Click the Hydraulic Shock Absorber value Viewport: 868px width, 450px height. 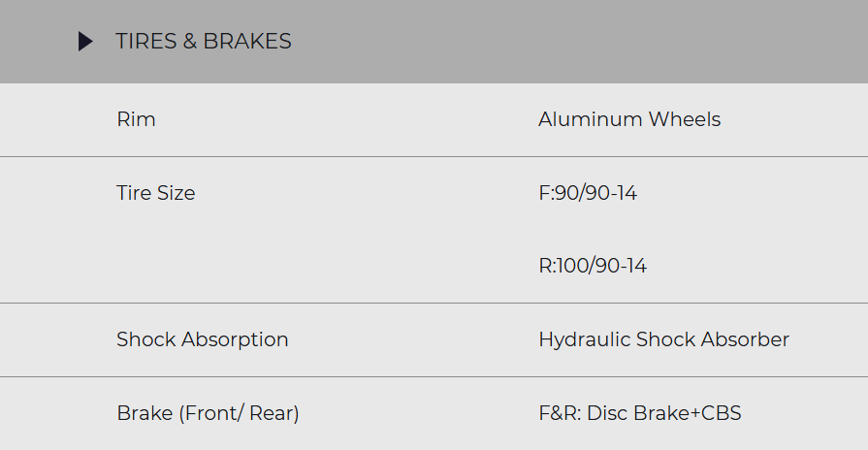pyautogui.click(x=663, y=339)
